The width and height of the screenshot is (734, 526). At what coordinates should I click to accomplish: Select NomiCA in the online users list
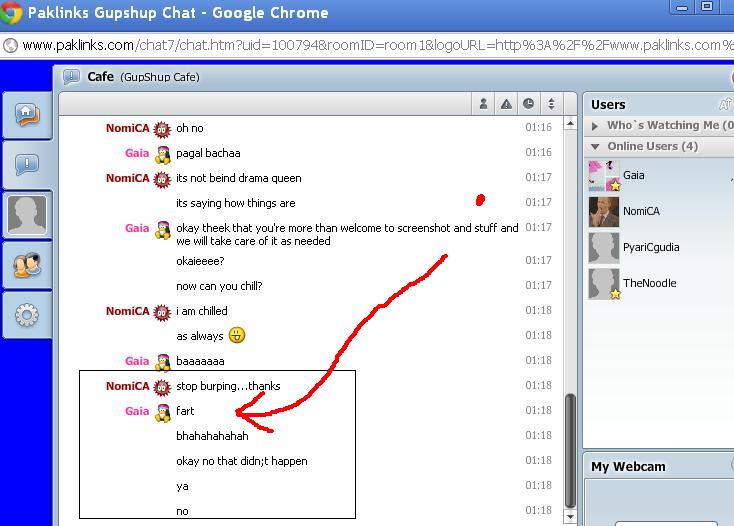click(640, 211)
